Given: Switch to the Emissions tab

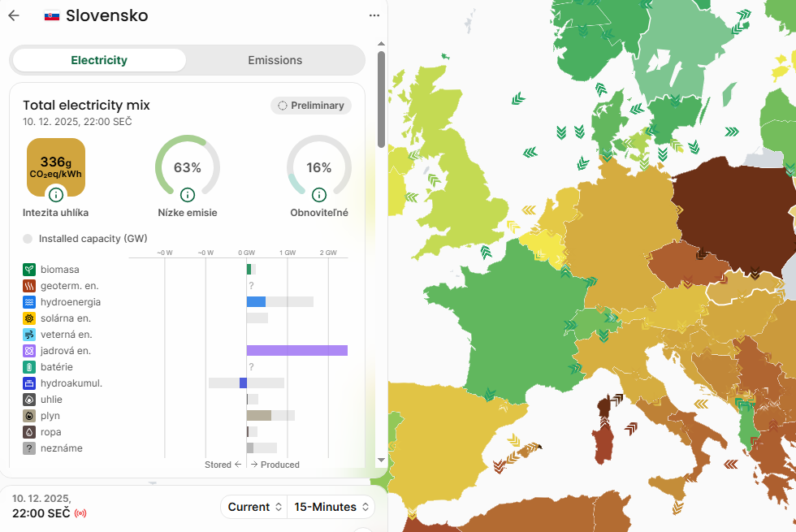Looking at the screenshot, I should coord(275,60).
